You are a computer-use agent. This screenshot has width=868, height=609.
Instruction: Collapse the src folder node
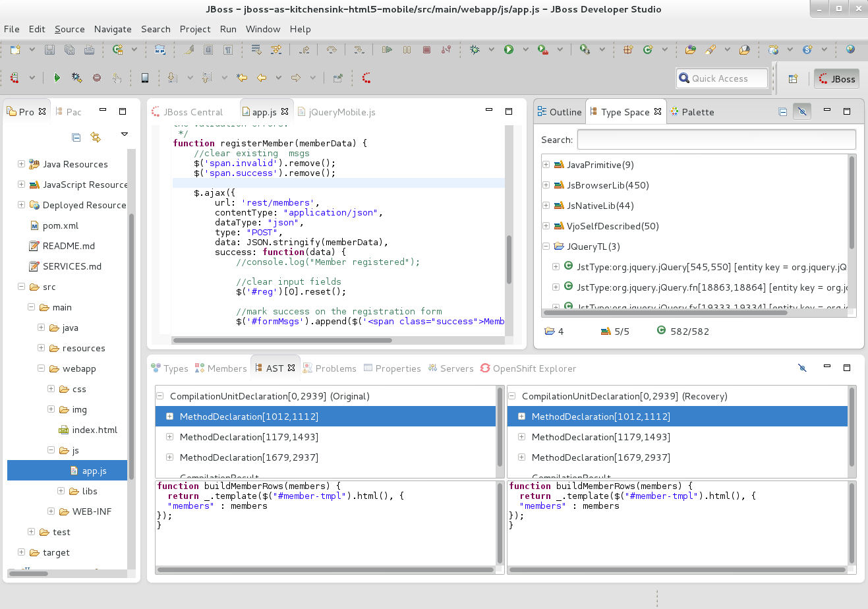[x=21, y=287]
